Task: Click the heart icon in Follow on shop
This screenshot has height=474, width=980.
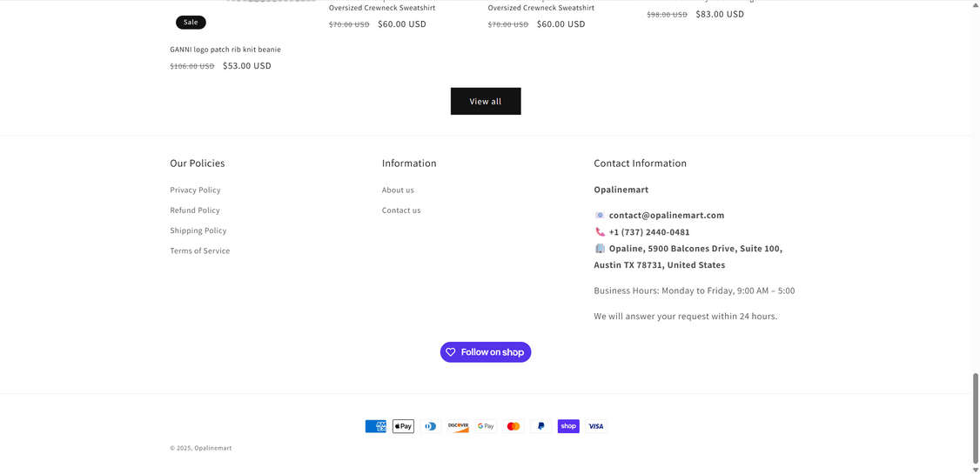Action: point(451,352)
